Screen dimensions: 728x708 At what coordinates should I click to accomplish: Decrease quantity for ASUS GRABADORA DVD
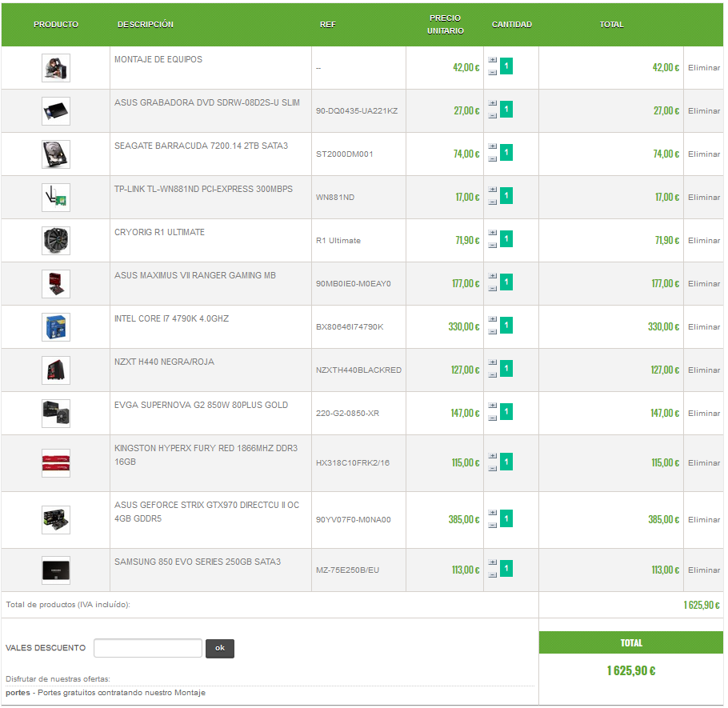(x=493, y=116)
